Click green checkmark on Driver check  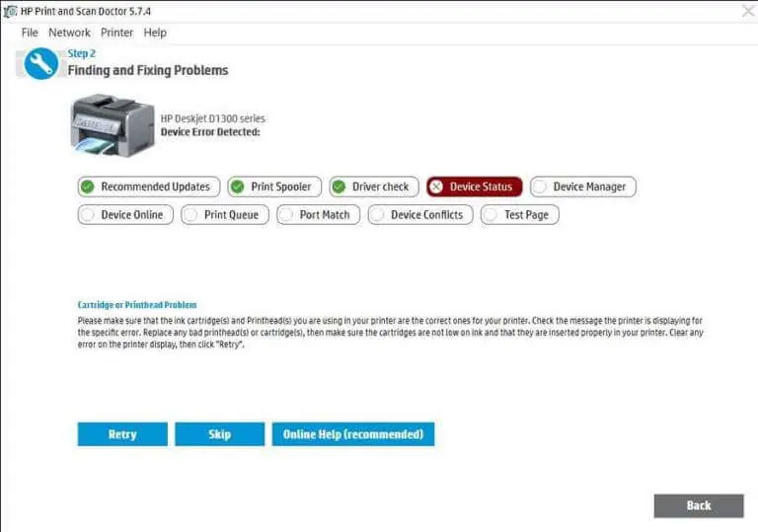(339, 187)
